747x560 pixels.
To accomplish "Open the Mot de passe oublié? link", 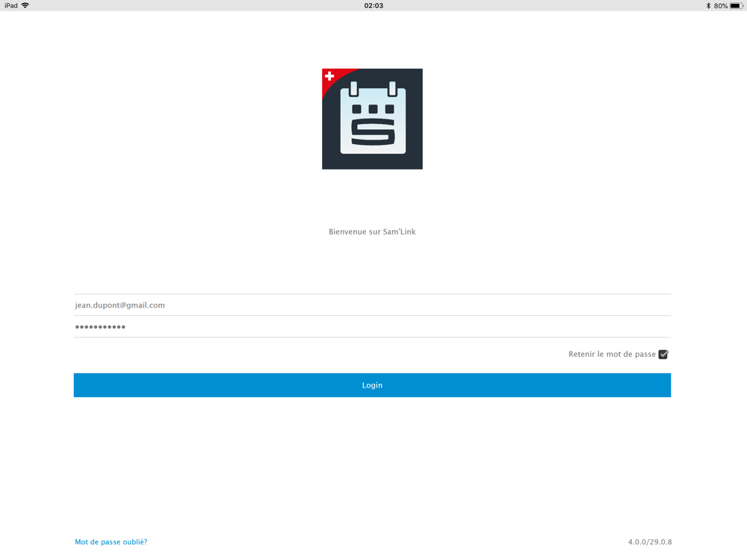I will [111, 542].
